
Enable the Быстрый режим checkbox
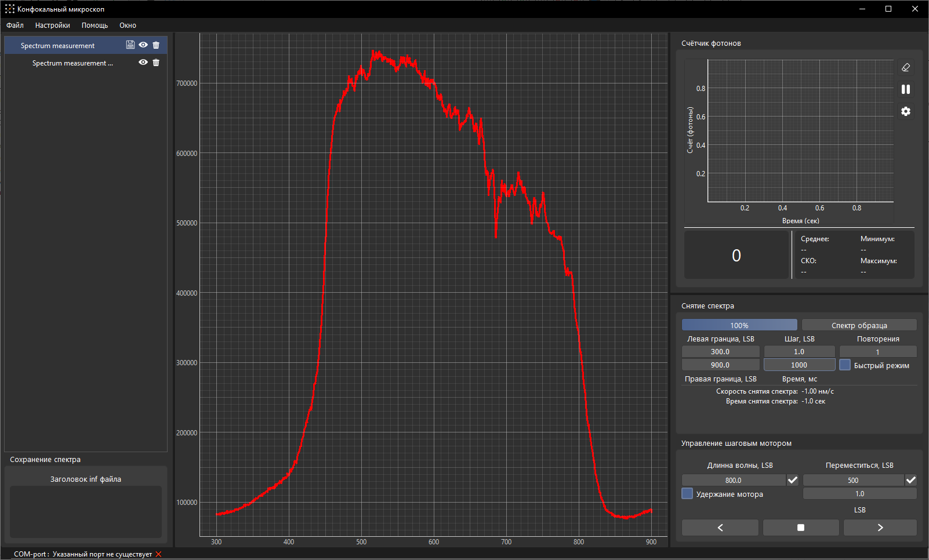coord(845,365)
